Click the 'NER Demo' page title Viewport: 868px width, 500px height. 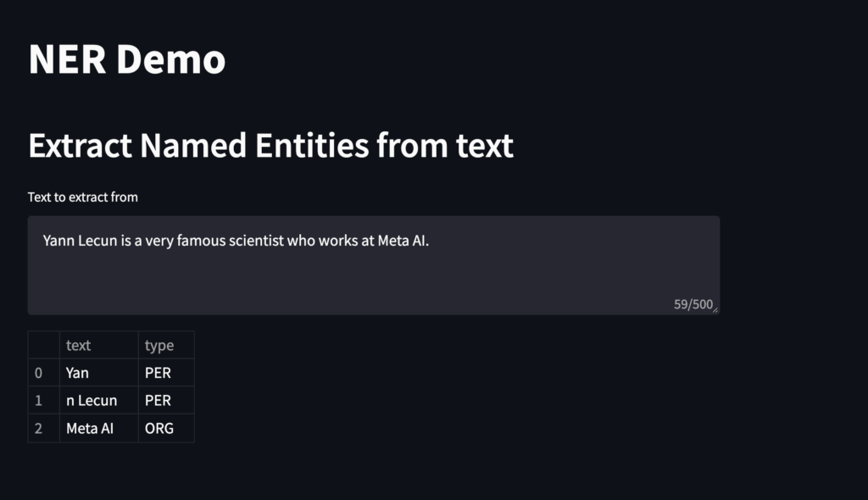127,60
